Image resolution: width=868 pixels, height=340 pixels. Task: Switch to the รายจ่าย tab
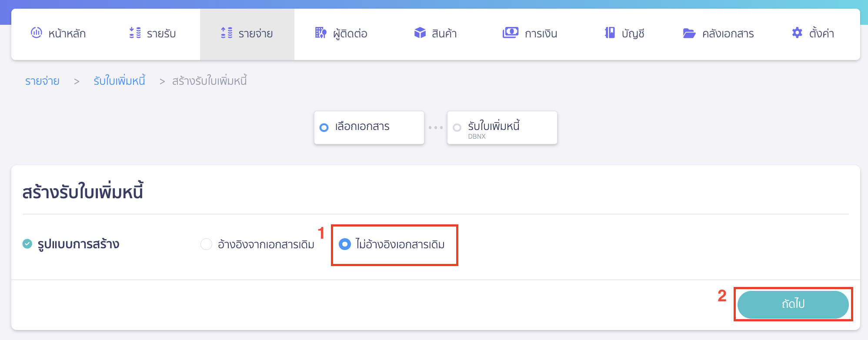(247, 33)
